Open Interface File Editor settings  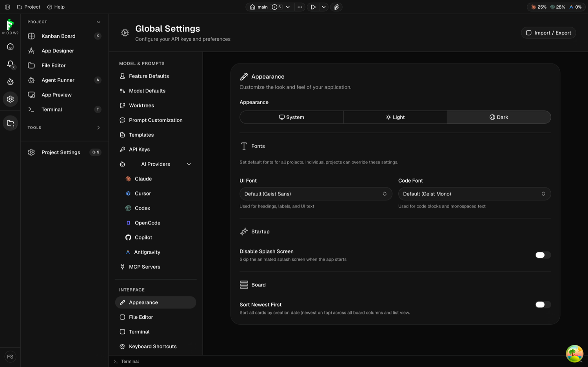156,317
